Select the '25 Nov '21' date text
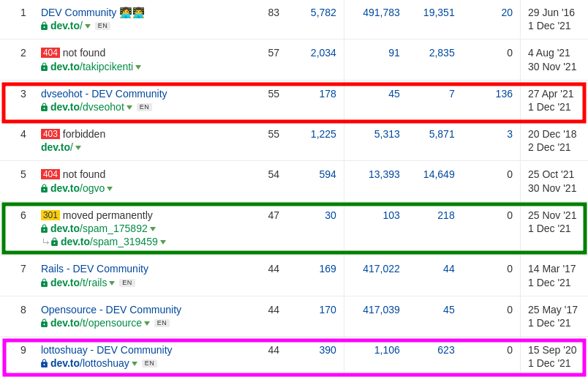 pos(552,215)
